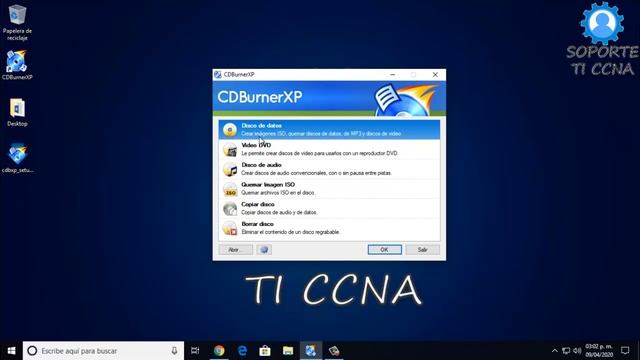
Task: Click the Disco de audio music note icon
Action: coord(230,169)
